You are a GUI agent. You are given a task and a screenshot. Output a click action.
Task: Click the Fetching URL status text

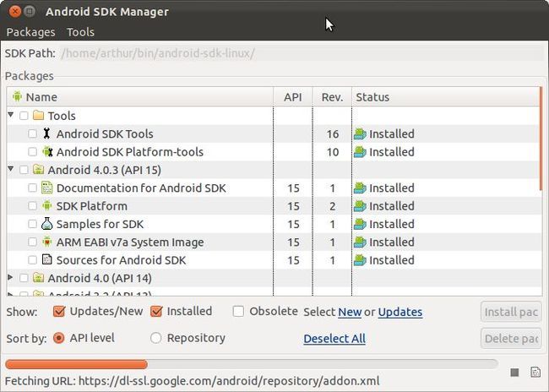(x=192, y=381)
